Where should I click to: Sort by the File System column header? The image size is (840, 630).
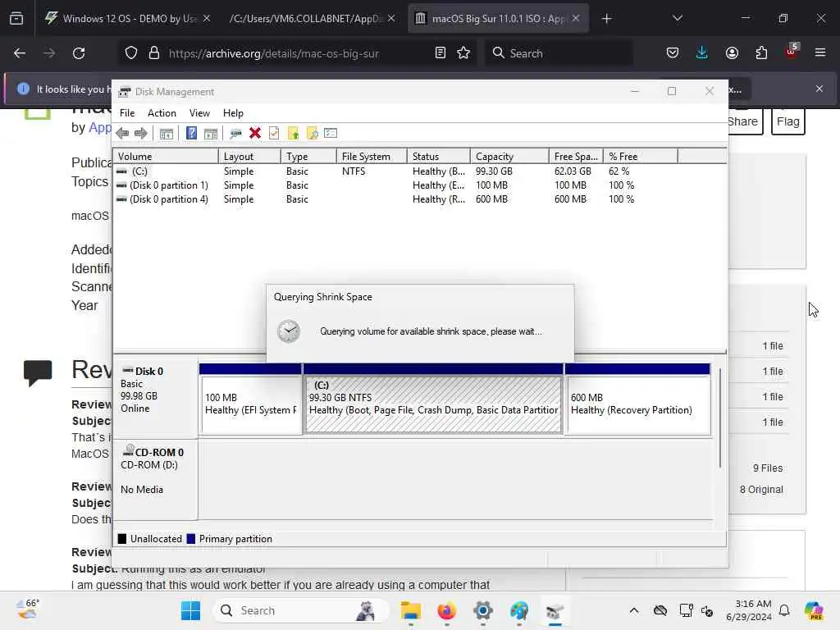click(x=372, y=157)
